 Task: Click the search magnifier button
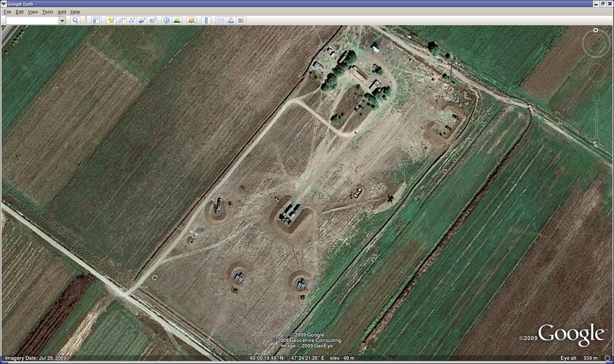pyautogui.click(x=75, y=20)
